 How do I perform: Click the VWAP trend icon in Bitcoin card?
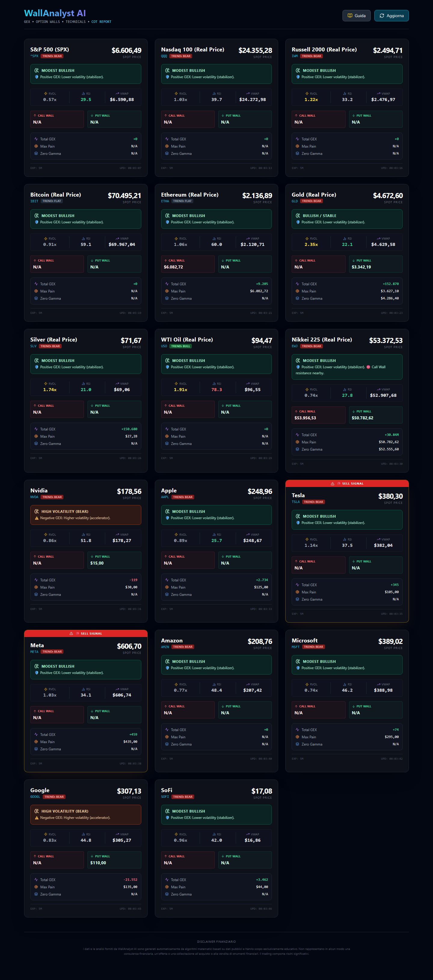pyautogui.click(x=117, y=238)
